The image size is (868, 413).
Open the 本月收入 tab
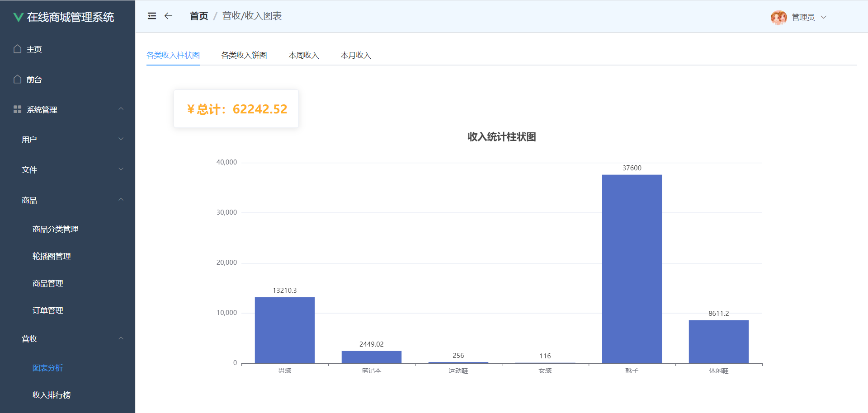pos(356,55)
